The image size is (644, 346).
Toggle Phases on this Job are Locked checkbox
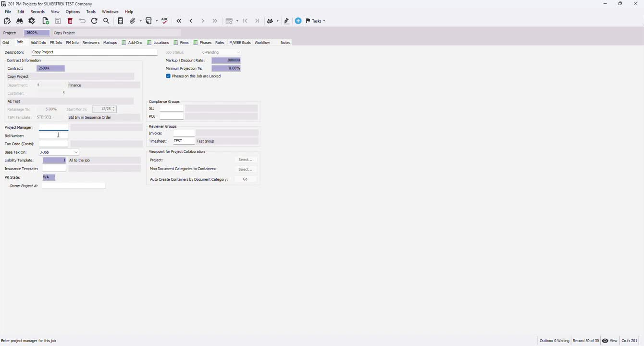tap(168, 76)
